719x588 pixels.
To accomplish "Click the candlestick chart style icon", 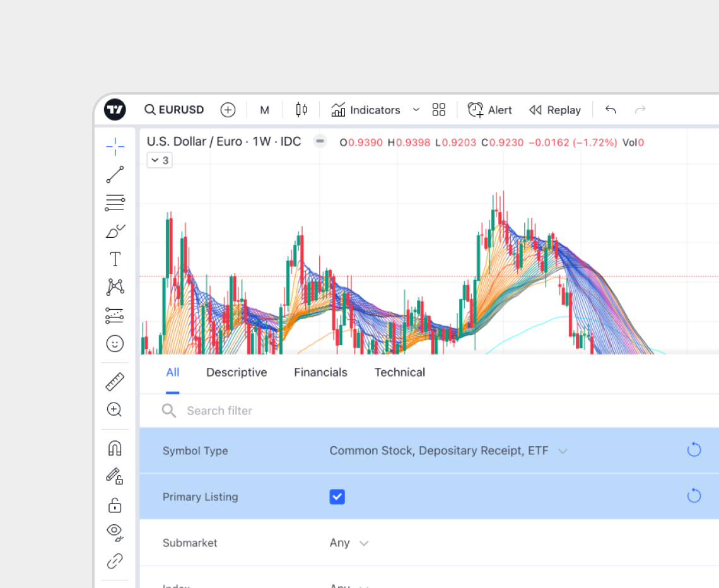I will [x=301, y=110].
